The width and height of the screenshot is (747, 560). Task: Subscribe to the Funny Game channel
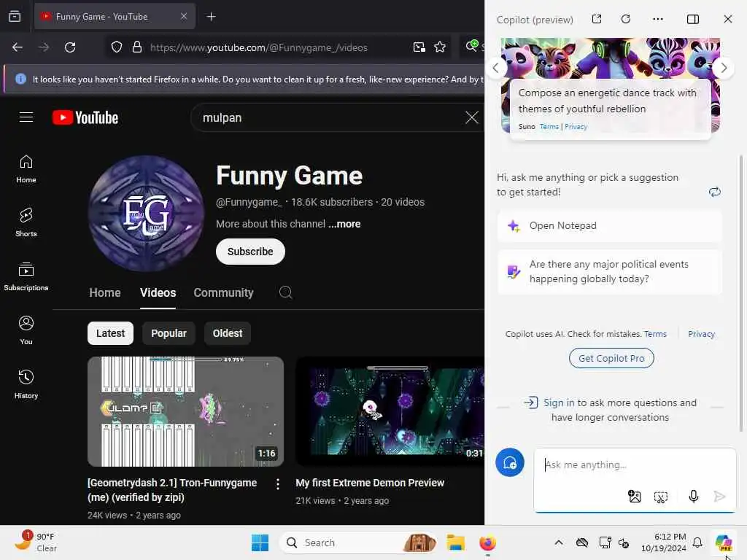click(250, 252)
